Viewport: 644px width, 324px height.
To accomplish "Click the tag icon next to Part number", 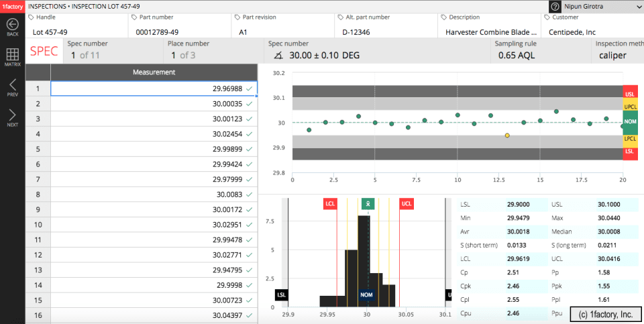I will point(134,17).
